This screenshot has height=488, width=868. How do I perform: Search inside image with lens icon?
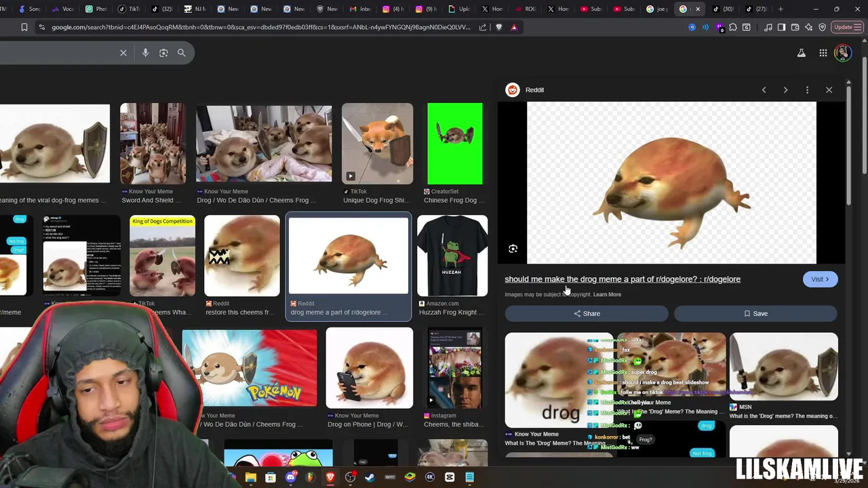[513, 249]
